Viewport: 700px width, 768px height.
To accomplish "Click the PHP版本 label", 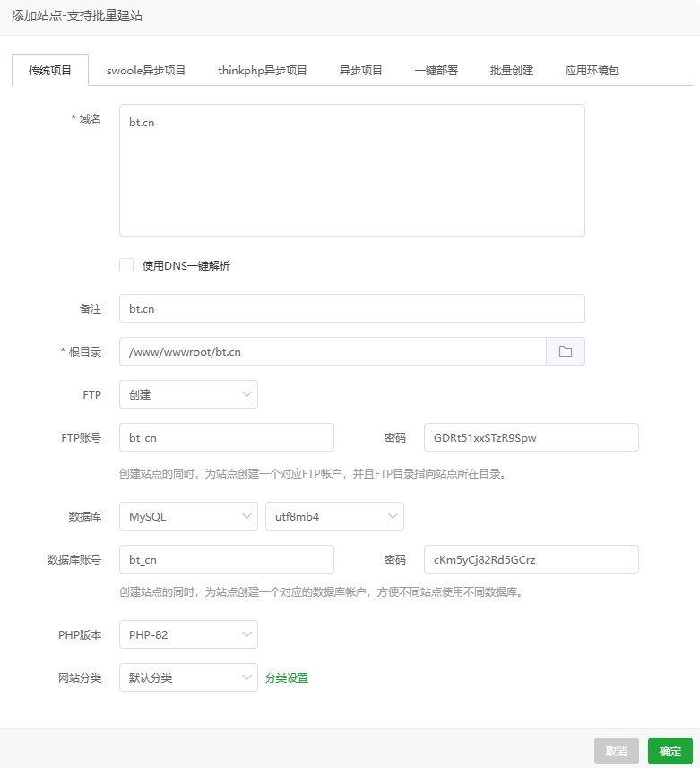I will click(80, 634).
